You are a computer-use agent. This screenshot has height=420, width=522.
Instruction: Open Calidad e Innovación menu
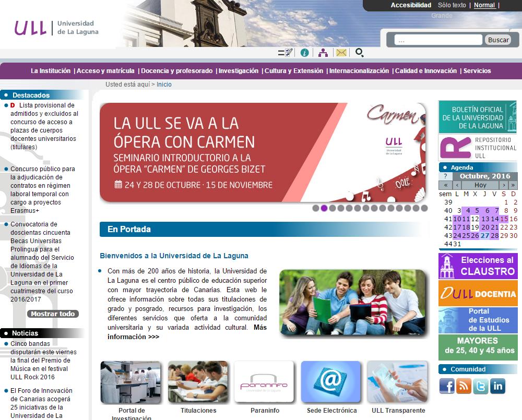pyautogui.click(x=426, y=71)
